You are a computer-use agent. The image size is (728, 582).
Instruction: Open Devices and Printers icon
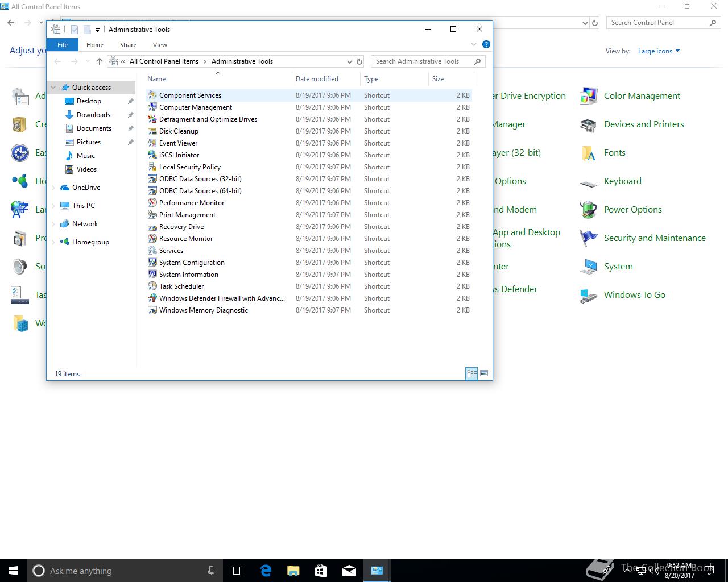[588, 124]
